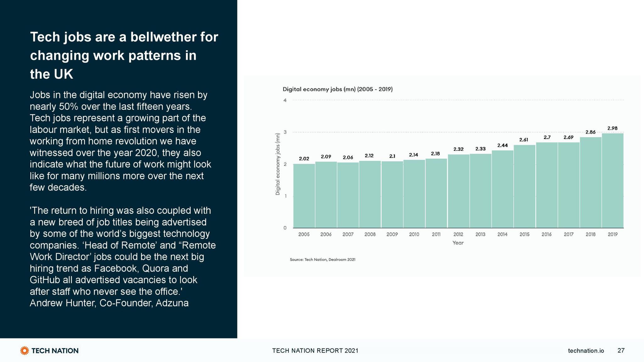Image resolution: width=644 pixels, height=362 pixels.
Task: Select the 2009 bar labeled 2.1
Action: (392, 195)
